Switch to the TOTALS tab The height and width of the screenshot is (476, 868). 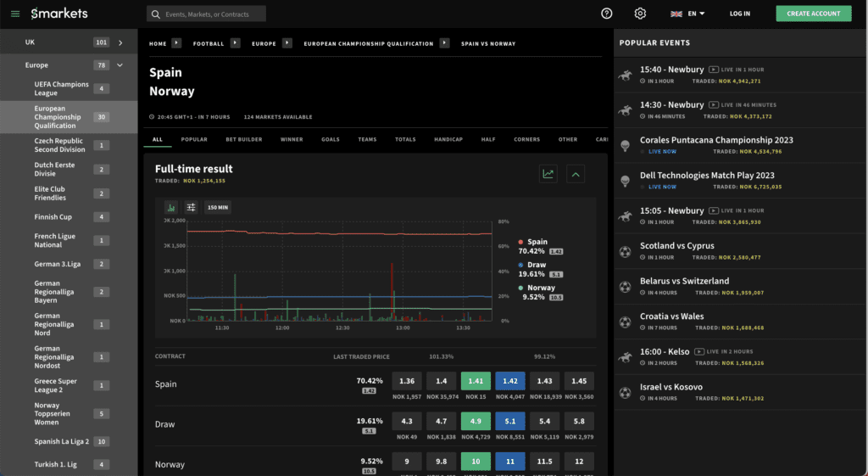pos(405,140)
